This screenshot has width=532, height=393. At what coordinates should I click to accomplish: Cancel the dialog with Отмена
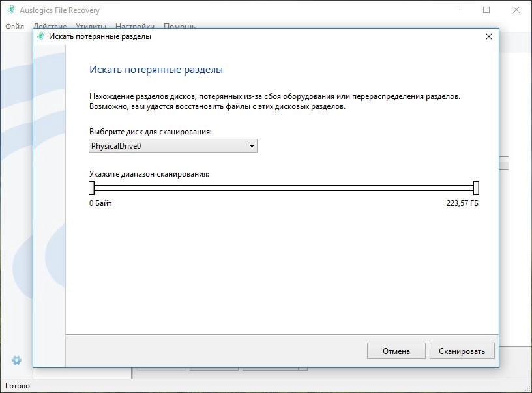point(396,351)
